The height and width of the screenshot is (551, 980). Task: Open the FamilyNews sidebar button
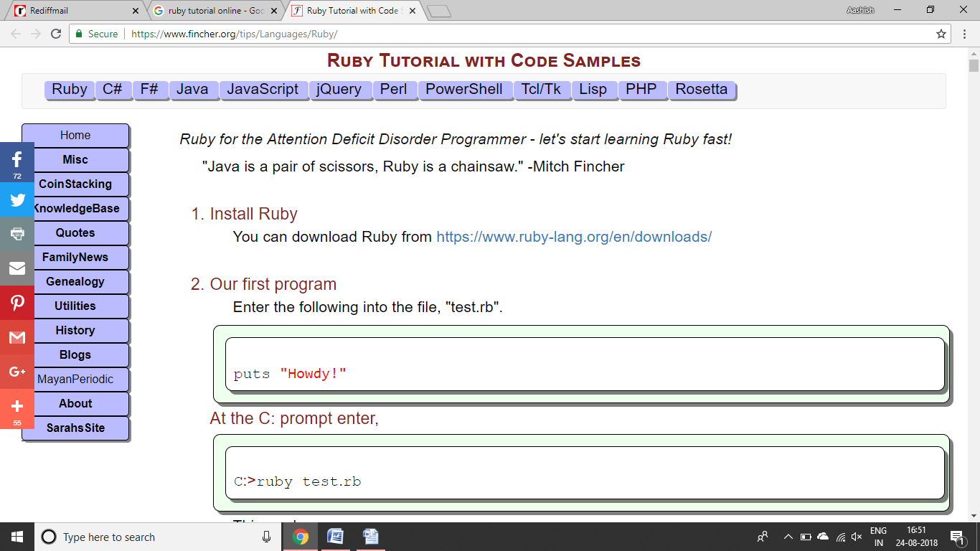point(75,257)
